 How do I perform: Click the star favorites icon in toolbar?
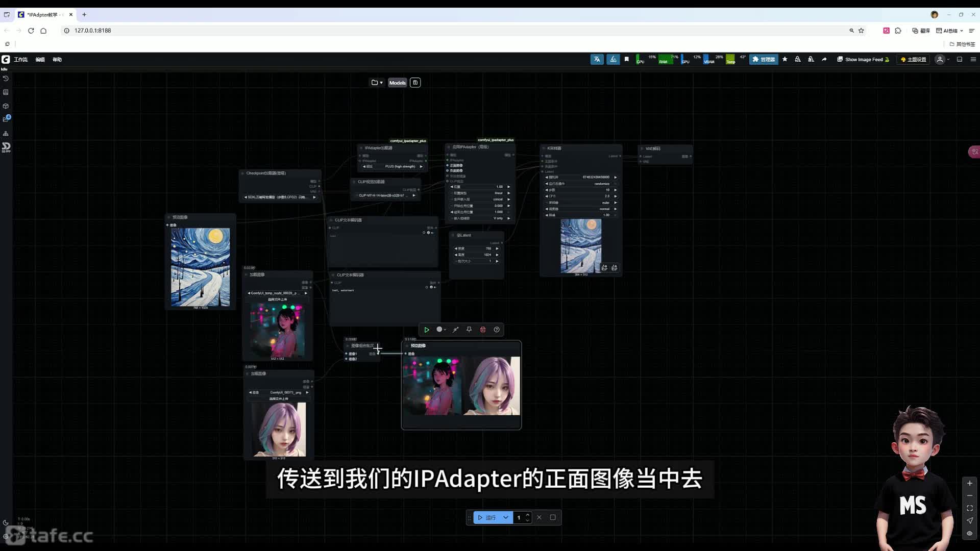point(785,60)
